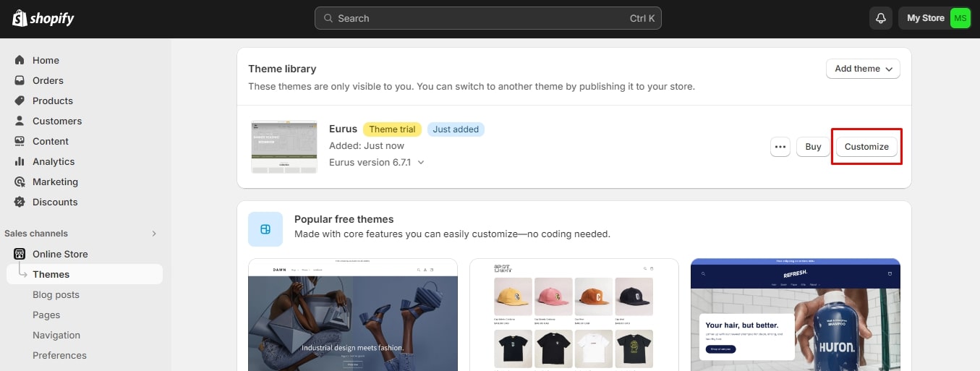Click the Just added badge

[x=456, y=129]
